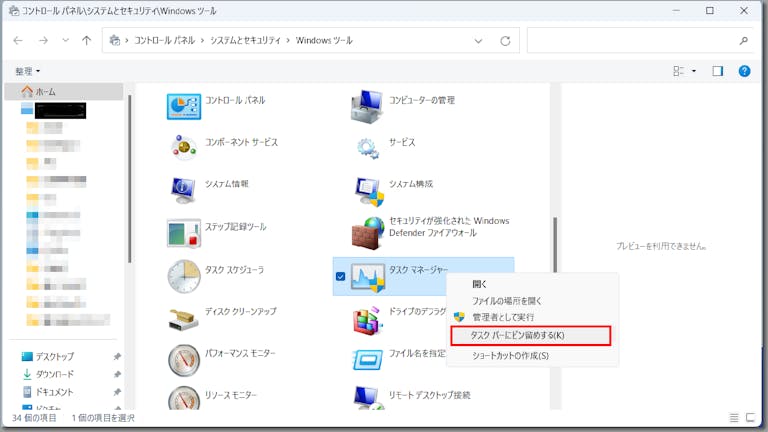Open the help question mark icon
Image resolution: width=768 pixels, height=432 pixels.
[744, 71]
